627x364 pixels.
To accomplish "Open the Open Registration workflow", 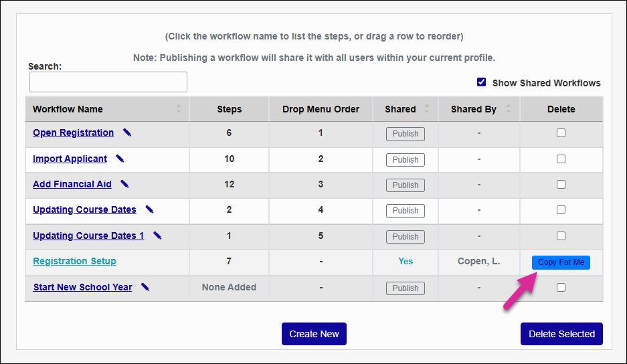I will 73,132.
